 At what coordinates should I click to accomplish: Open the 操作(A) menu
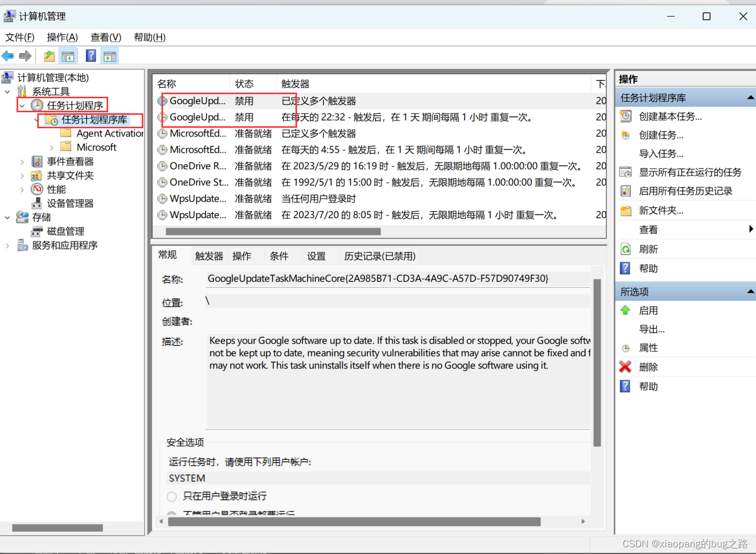point(62,37)
